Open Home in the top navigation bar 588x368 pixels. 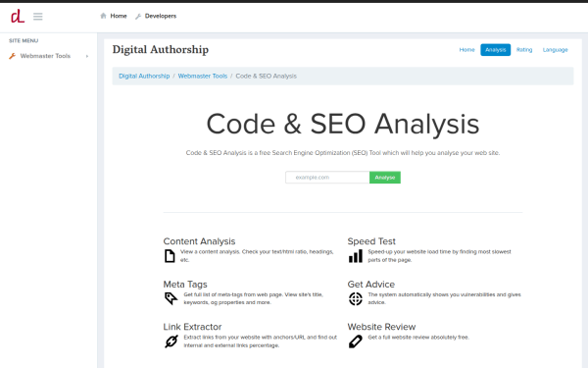pos(119,16)
